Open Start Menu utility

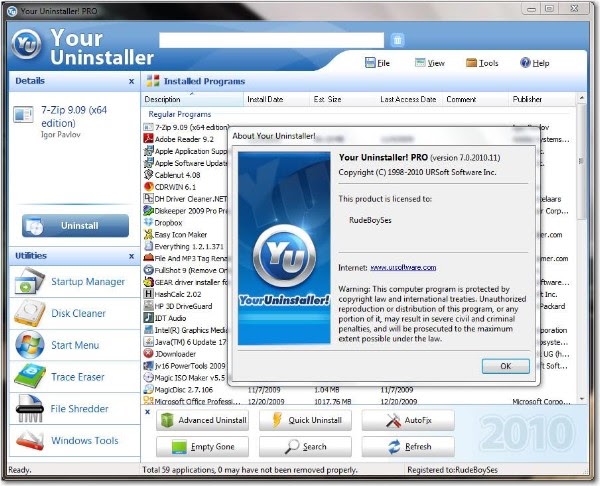pos(75,345)
